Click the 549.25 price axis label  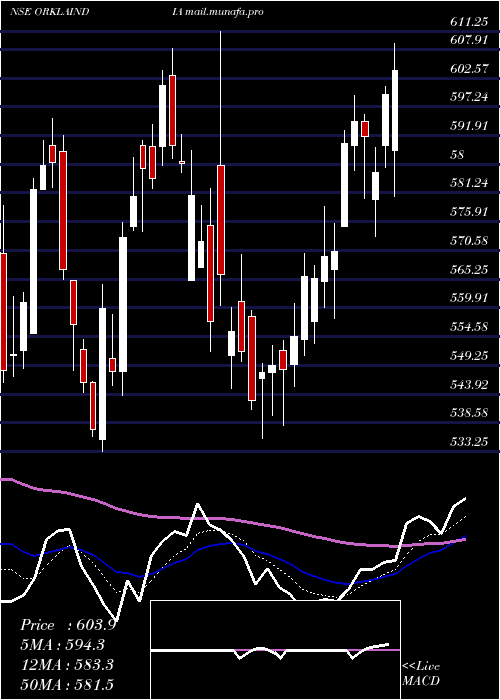[x=470, y=356]
